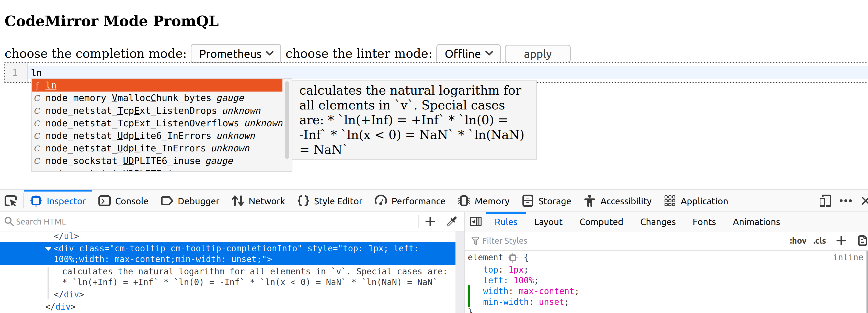This screenshot has height=313, width=868.
Task: Switch to the Computed tab
Action: click(601, 222)
